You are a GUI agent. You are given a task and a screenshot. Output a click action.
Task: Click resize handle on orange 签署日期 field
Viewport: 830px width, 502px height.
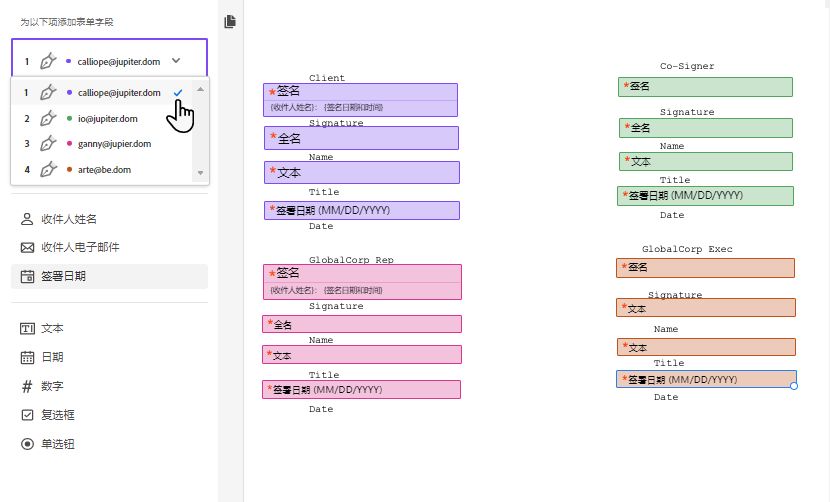pos(794,387)
